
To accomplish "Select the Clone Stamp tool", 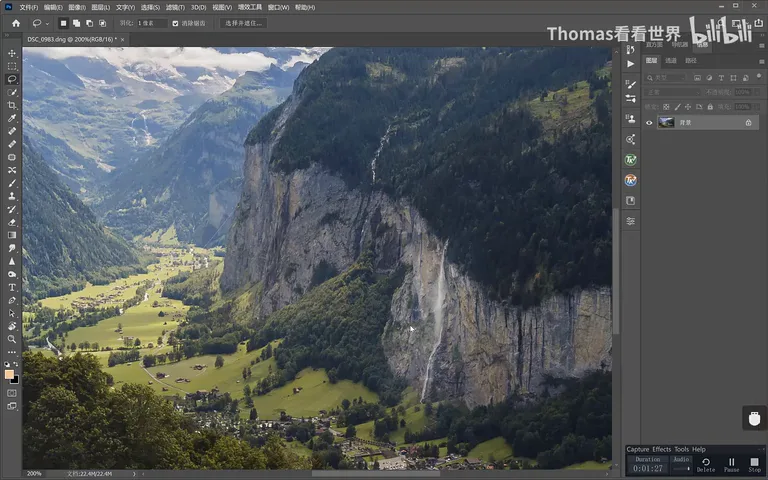I will tap(12, 196).
